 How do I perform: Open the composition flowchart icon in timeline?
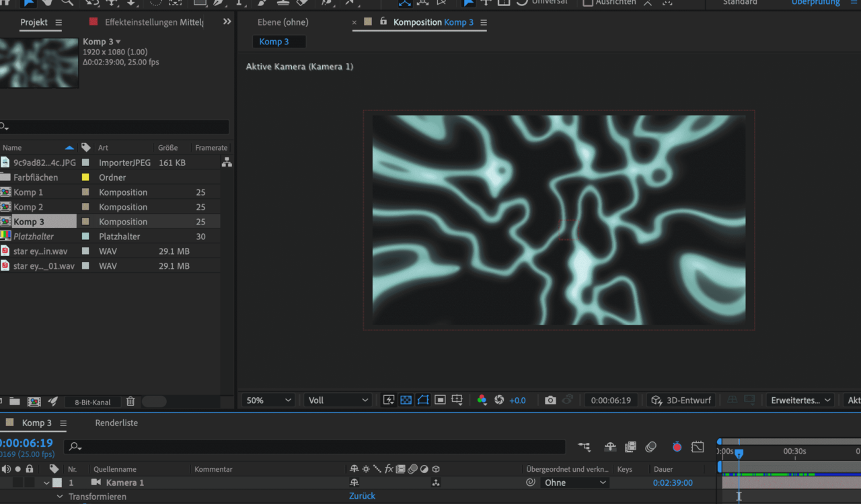pos(584,447)
